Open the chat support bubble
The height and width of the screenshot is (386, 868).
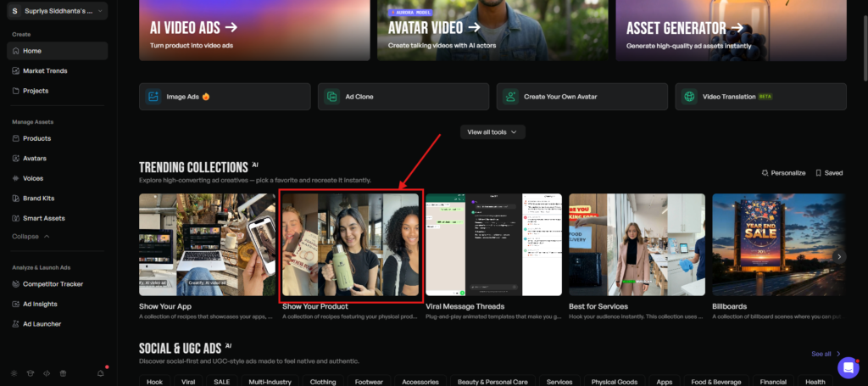[x=848, y=367]
